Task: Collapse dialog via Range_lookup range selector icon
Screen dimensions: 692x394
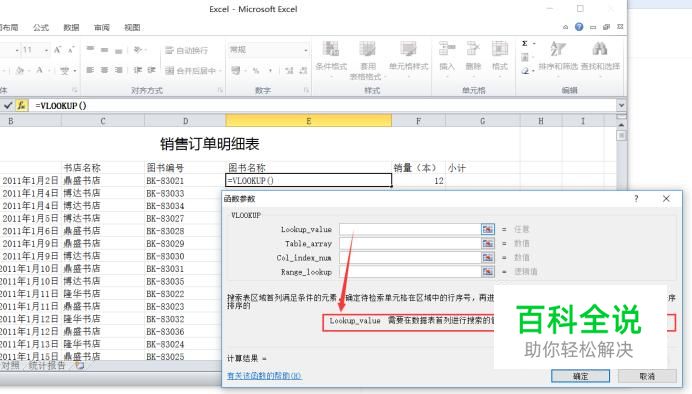Action: (487, 271)
